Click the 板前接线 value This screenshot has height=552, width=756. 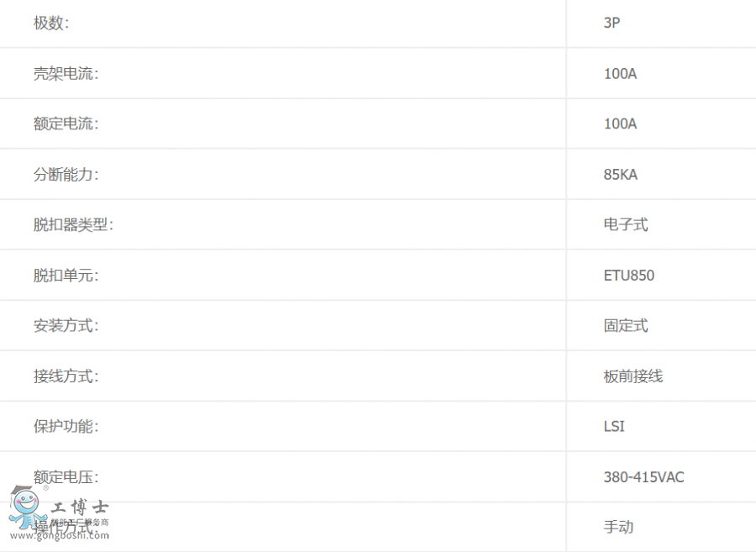click(633, 376)
